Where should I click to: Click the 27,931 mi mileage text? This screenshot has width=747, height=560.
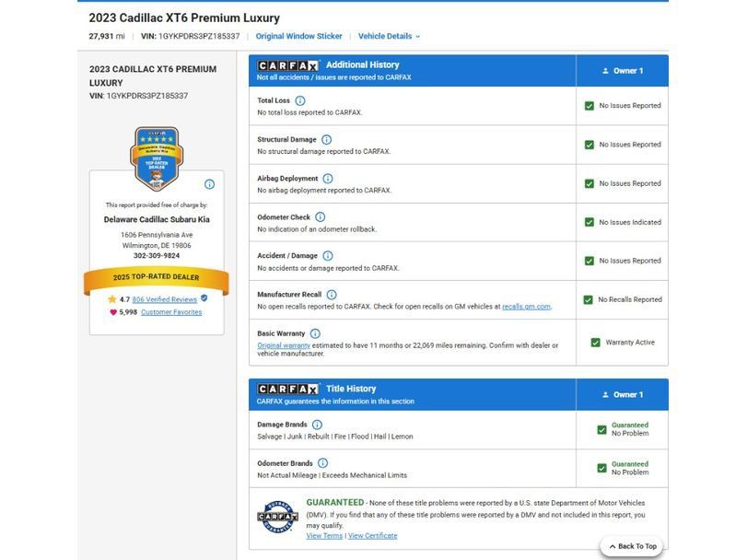107,36
